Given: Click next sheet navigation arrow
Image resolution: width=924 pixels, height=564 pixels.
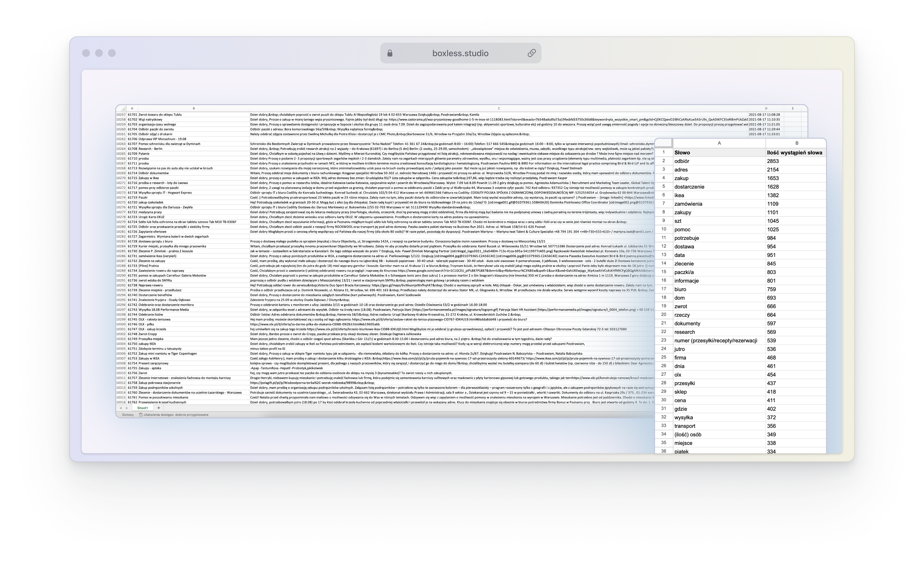Looking at the screenshot, I should [127, 408].
